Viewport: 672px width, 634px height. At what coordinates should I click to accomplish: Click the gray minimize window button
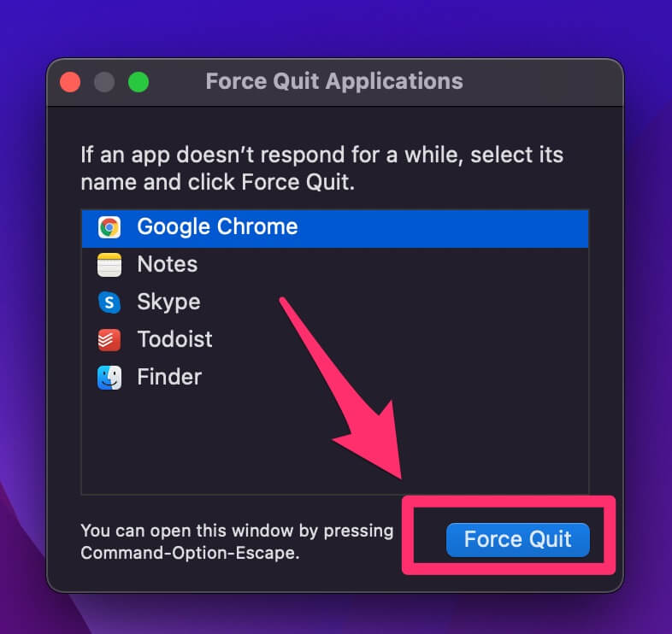click(x=104, y=82)
